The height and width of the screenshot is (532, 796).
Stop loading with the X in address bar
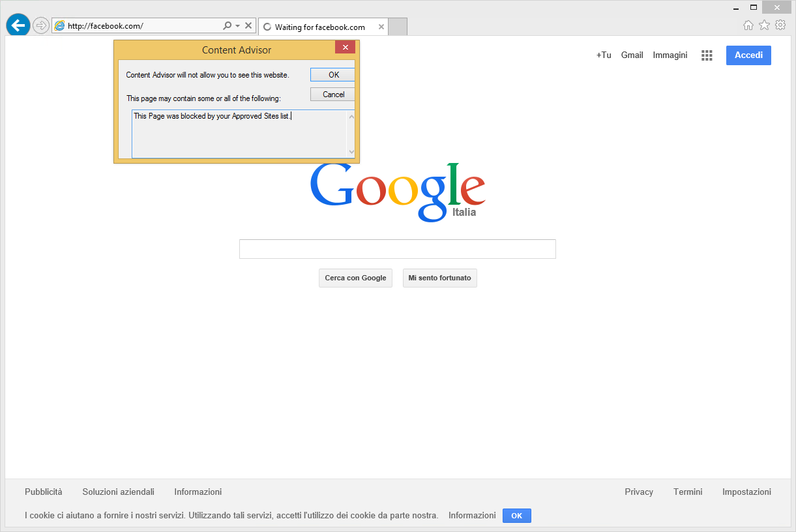click(248, 26)
